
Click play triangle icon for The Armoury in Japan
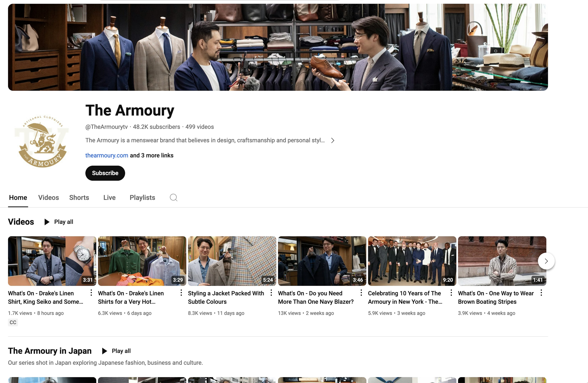[104, 351]
